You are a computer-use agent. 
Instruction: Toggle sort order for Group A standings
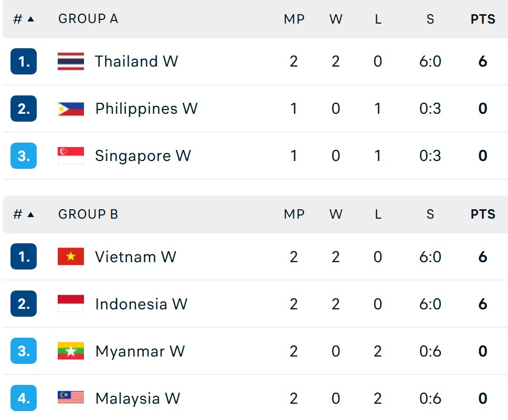(x=21, y=19)
